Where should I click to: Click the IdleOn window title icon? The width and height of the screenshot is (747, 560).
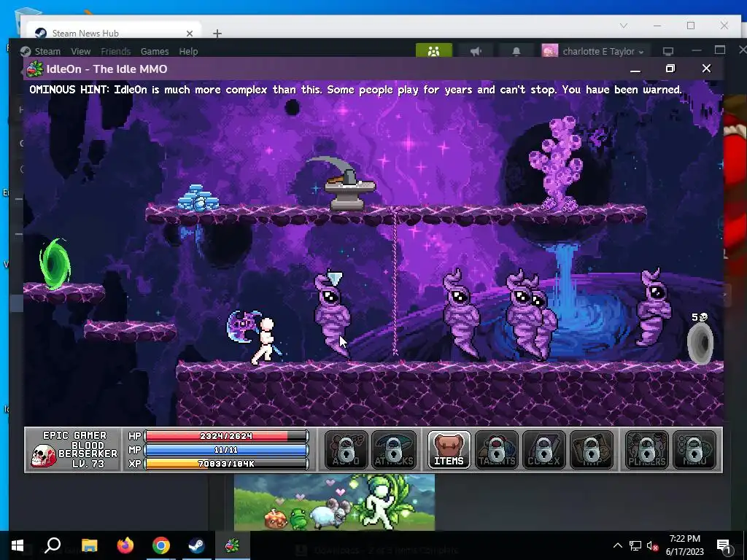pos(35,69)
